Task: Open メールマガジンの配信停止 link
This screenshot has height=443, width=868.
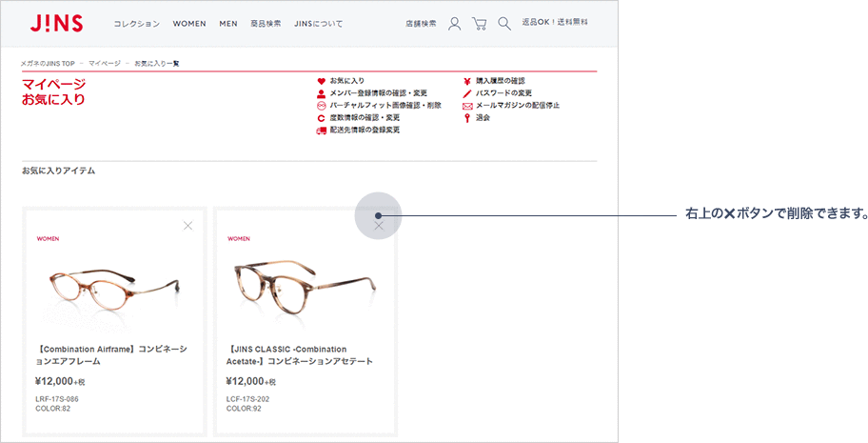Action: point(518,106)
